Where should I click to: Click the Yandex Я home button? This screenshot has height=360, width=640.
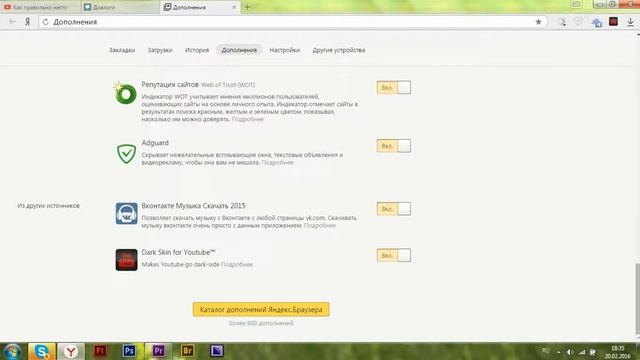click(27, 22)
